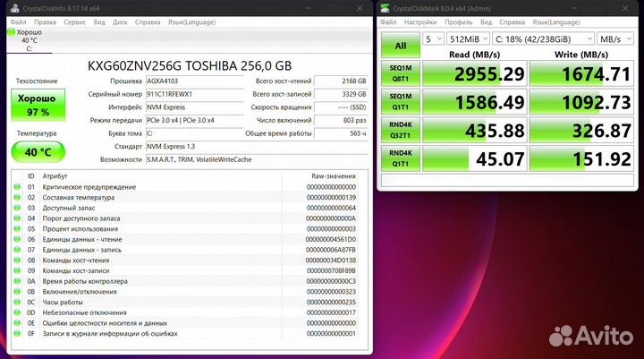Click the 40 °C temperature button
644x359 pixels.
tap(38, 152)
